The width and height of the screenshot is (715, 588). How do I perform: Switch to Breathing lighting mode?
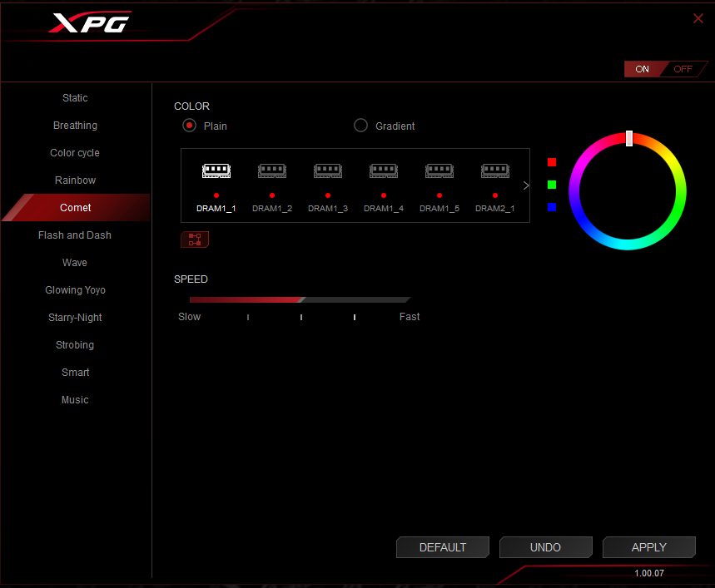pos(75,126)
